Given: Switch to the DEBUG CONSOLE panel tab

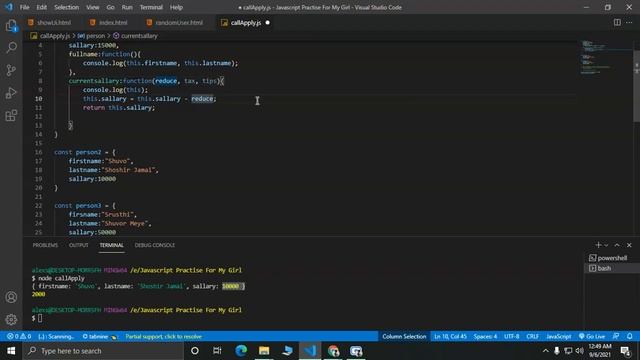Looking at the screenshot, I should (155, 245).
